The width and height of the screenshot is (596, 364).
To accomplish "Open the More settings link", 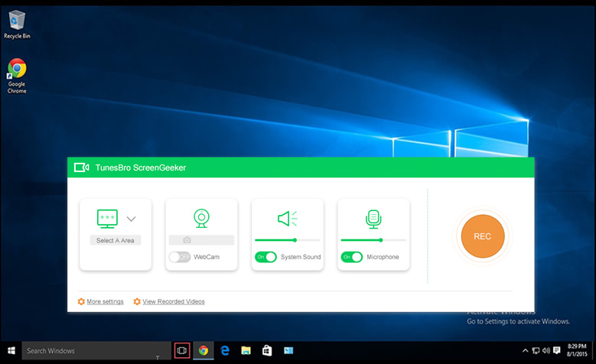I will point(105,302).
